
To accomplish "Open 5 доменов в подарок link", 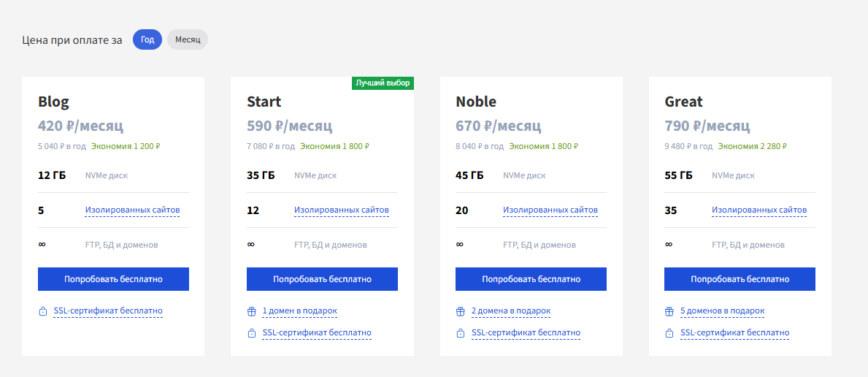I will coord(723,311).
